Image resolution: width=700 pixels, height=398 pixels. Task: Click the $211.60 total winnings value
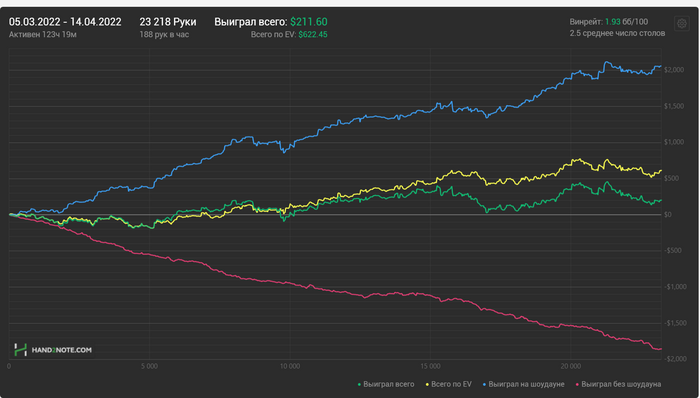pyautogui.click(x=308, y=22)
